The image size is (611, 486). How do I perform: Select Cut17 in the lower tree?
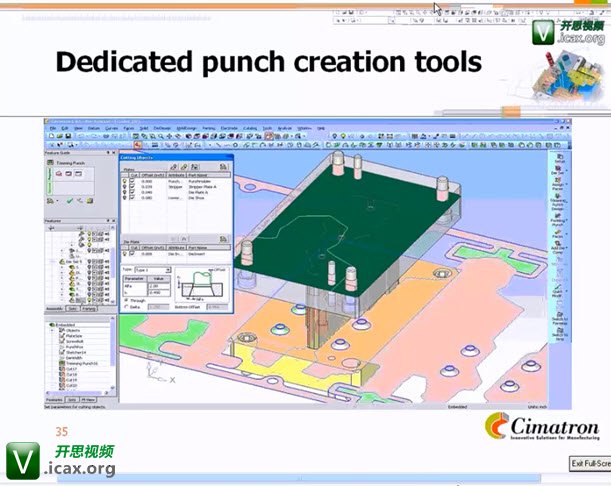point(69,369)
